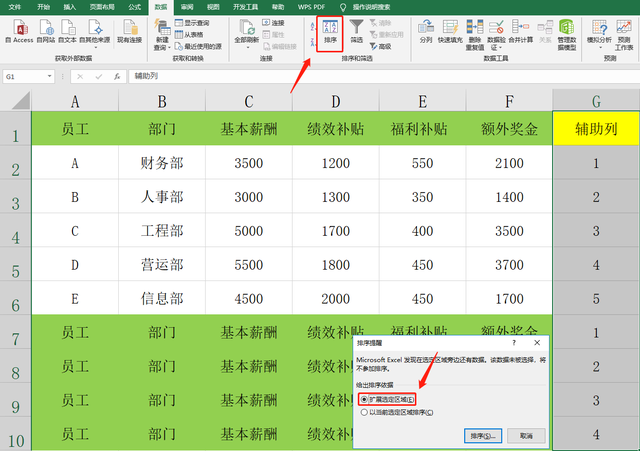Select row 4 header
The height and width of the screenshot is (451, 640).
point(16,231)
